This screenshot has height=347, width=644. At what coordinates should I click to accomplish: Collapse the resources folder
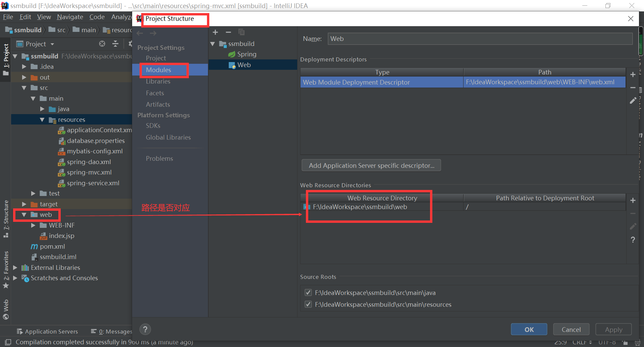click(42, 119)
